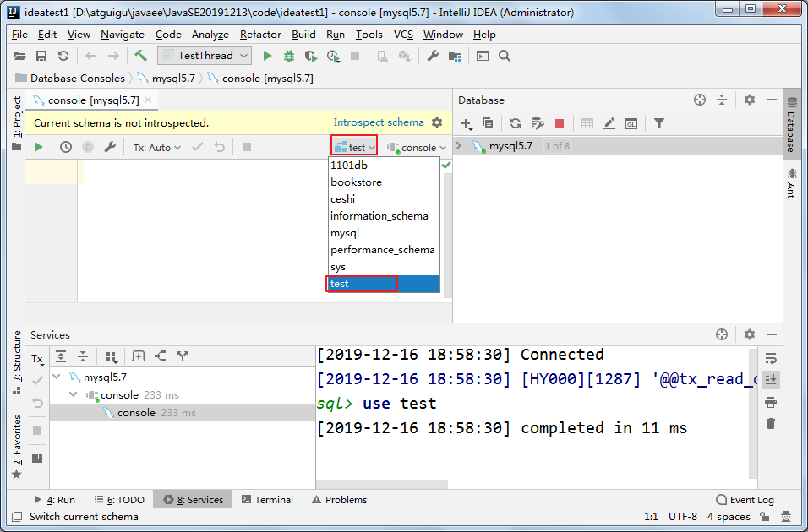Collapse mysql5.7 node in Services tree

coord(57,377)
